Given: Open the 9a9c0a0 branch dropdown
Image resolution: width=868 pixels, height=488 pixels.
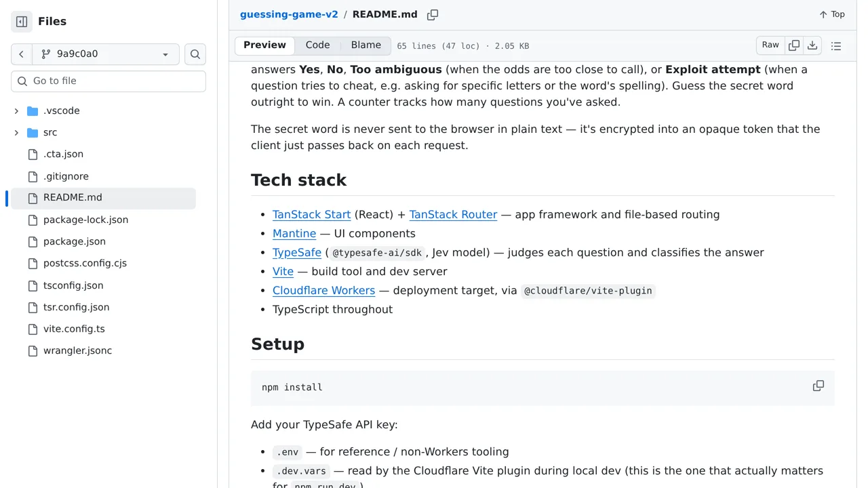Looking at the screenshot, I should [x=105, y=54].
